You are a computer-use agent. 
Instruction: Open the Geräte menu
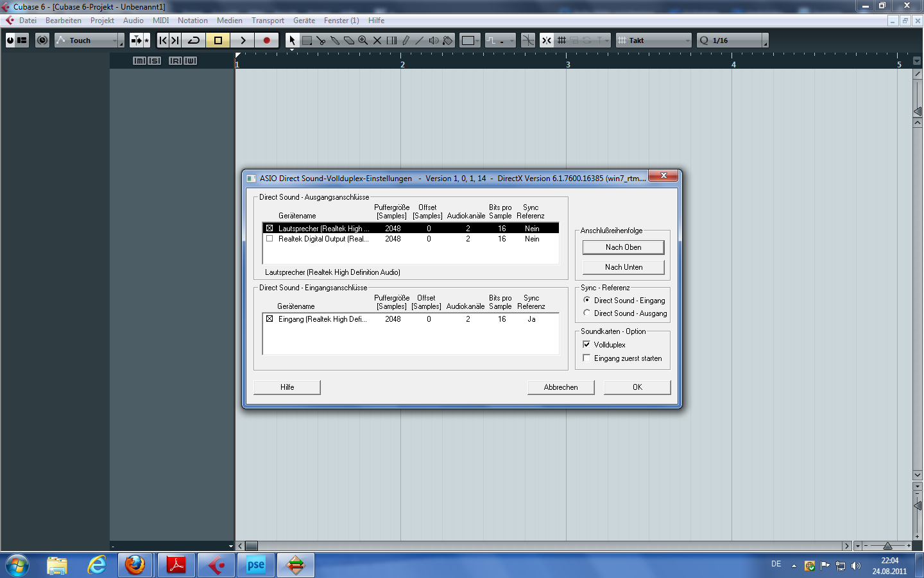[x=304, y=21]
